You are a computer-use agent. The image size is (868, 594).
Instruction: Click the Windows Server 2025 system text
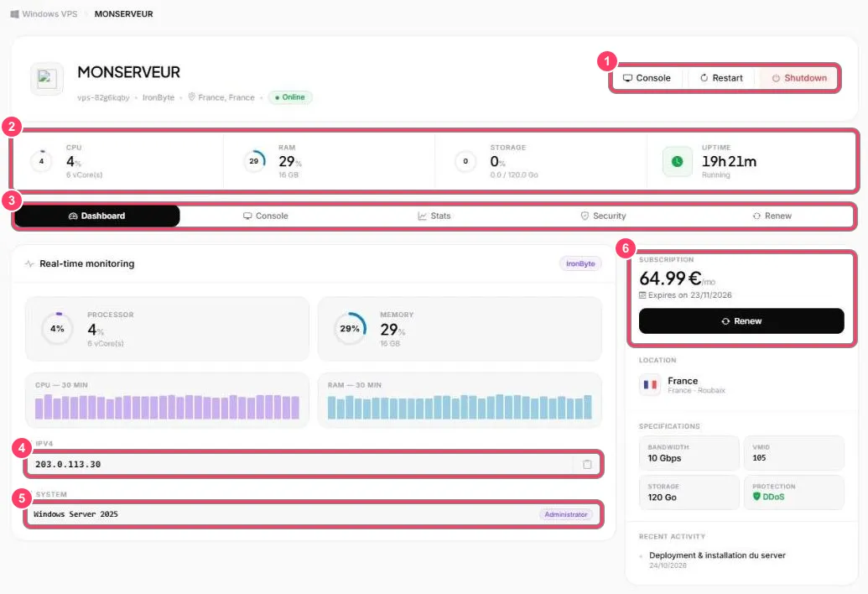[x=75, y=514]
